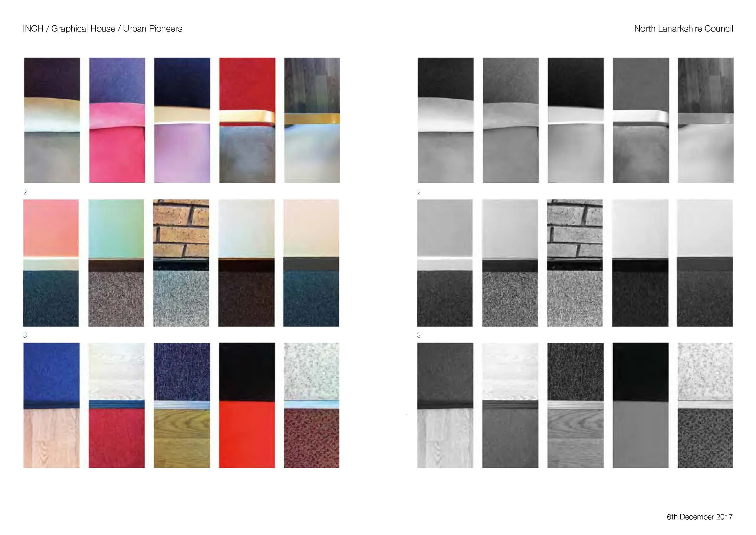Open the purple and hot pink swatch

tap(117, 120)
